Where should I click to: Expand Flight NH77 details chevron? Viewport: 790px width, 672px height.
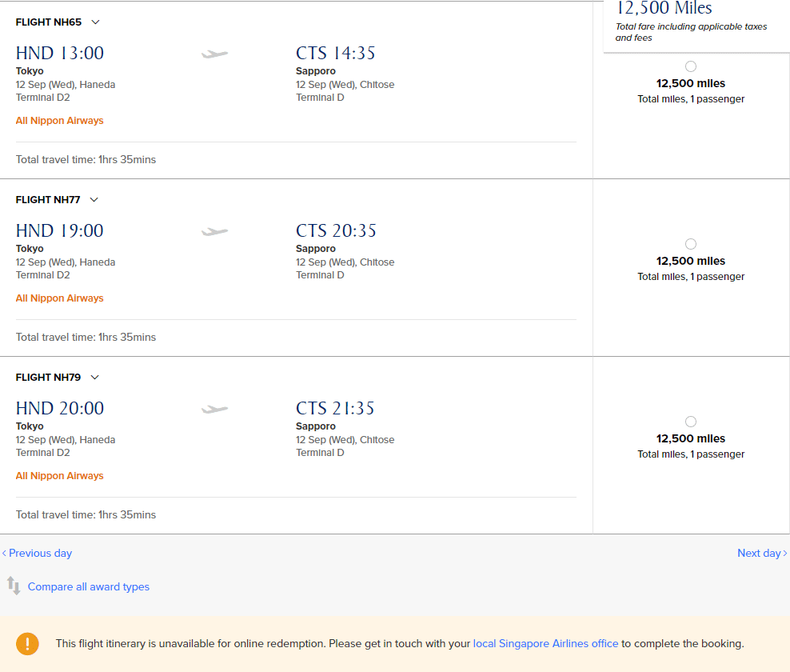pyautogui.click(x=94, y=200)
